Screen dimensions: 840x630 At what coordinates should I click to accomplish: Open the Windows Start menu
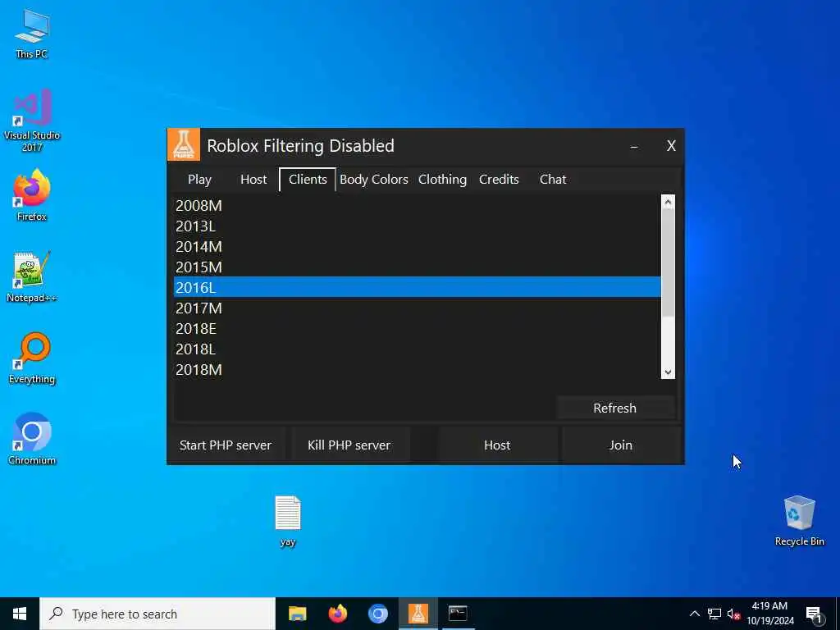tap(20, 614)
